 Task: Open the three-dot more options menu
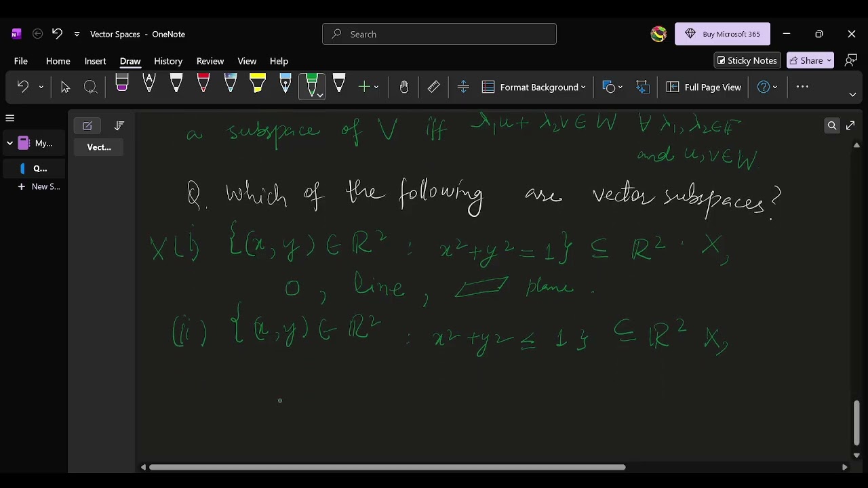click(802, 87)
